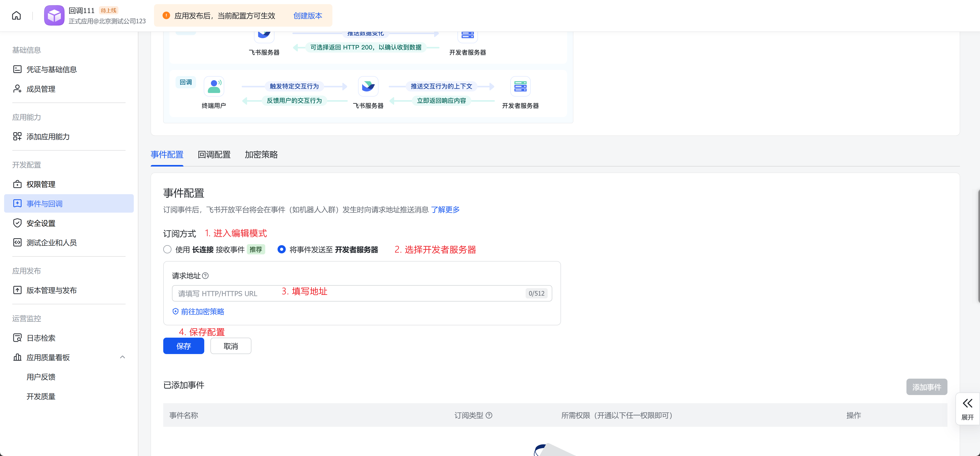Open 测试企业和人员 code icon item
The width and height of the screenshot is (980, 456).
(x=17, y=242)
